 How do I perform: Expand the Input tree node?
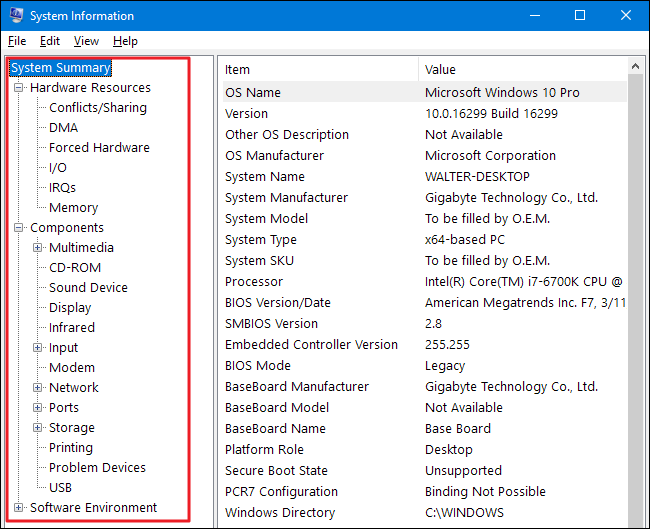[x=38, y=348]
